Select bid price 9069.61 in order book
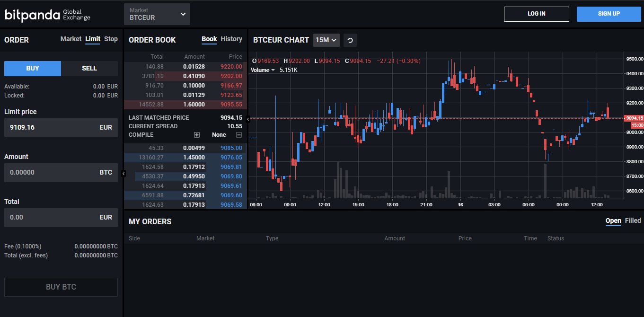The image size is (644, 317). pyautogui.click(x=231, y=186)
